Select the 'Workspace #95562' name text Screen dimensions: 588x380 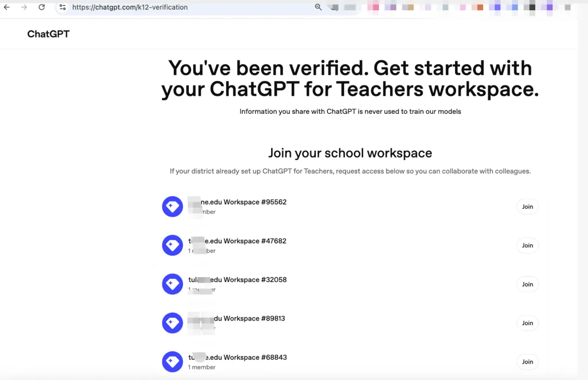coord(255,202)
